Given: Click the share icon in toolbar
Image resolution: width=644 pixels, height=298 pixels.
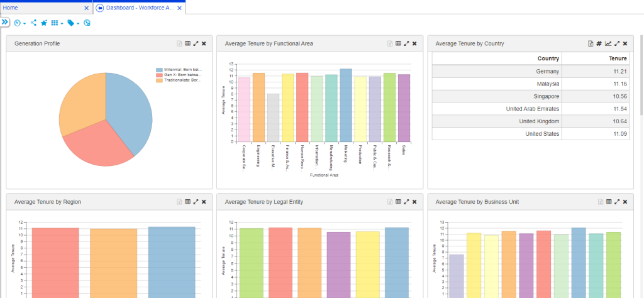Looking at the screenshot, I should click(33, 23).
